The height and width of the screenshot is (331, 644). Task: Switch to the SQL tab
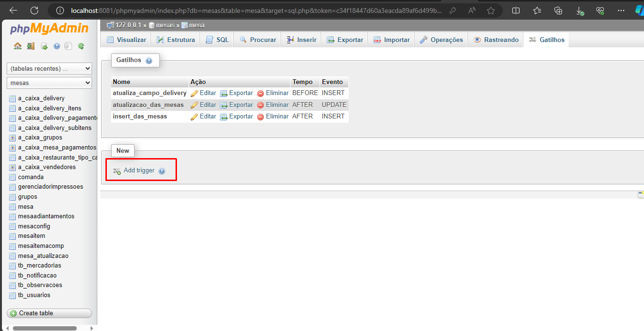[x=218, y=40]
